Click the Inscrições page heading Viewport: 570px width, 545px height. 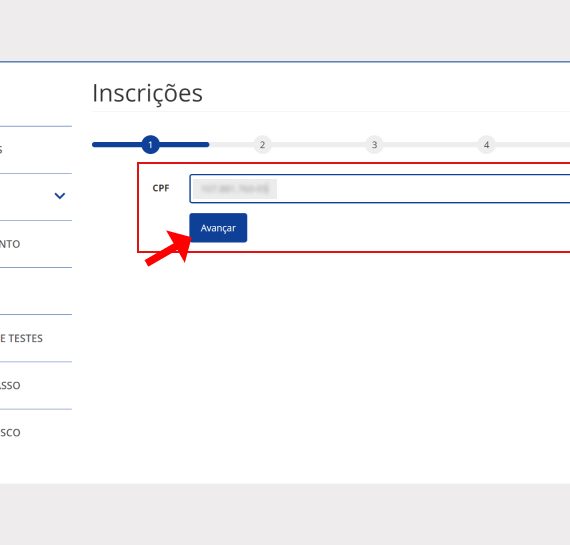point(147,93)
